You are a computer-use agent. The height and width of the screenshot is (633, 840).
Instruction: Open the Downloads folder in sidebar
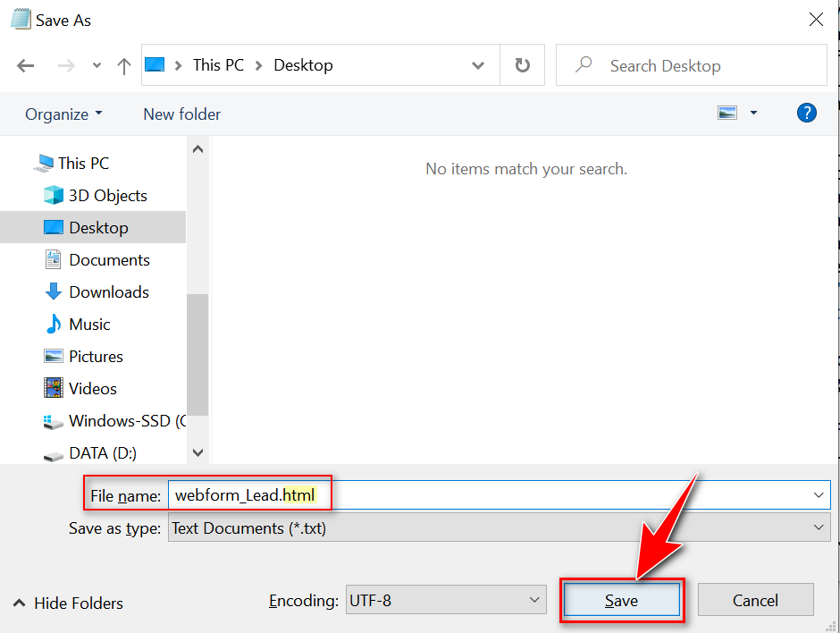coord(108,291)
